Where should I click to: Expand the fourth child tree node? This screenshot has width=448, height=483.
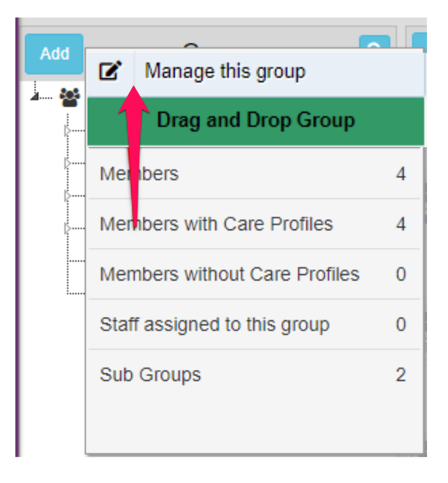click(x=67, y=229)
